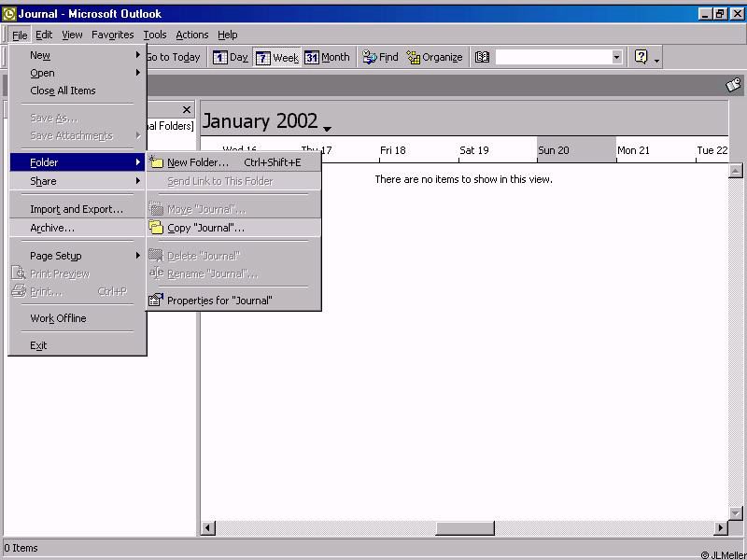Open the January 2002 dropdown arrow
This screenshot has height=560, width=747.
coord(327,129)
